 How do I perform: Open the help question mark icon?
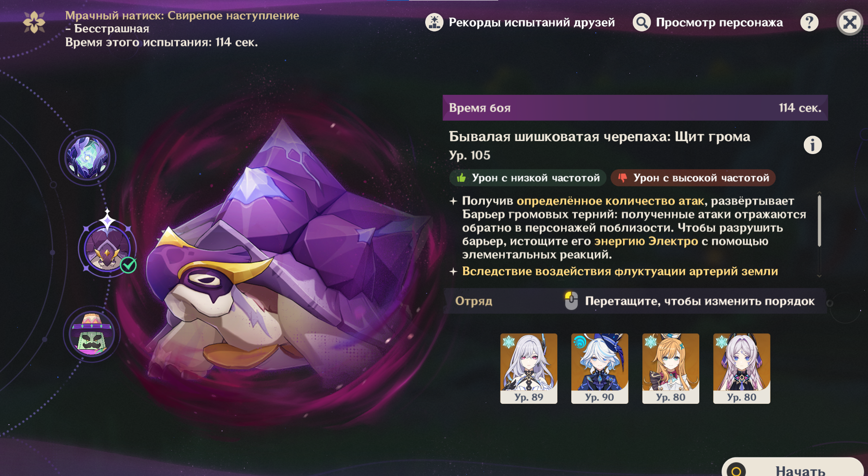point(809,22)
